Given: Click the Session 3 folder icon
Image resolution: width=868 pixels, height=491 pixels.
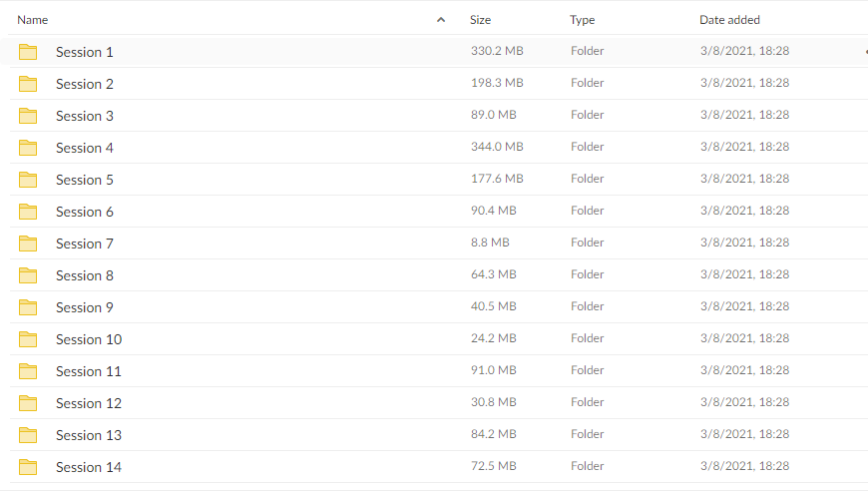Looking at the screenshot, I should pos(28,116).
